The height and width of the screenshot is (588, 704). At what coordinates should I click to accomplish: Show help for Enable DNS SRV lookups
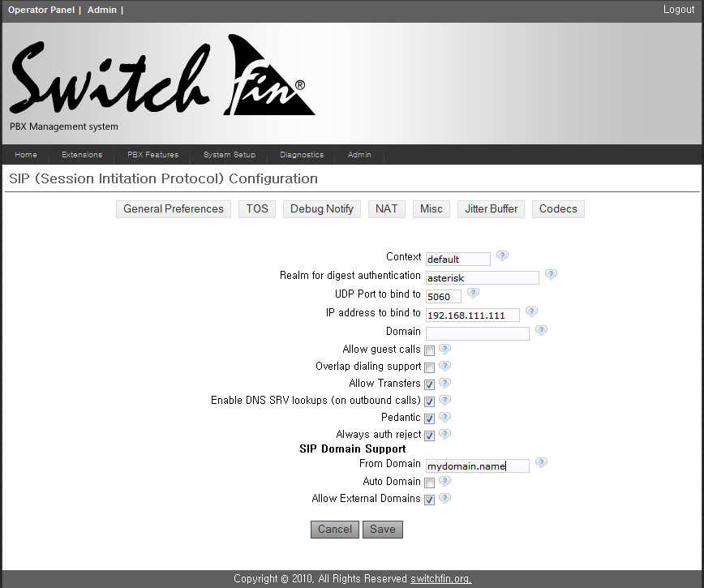click(444, 400)
